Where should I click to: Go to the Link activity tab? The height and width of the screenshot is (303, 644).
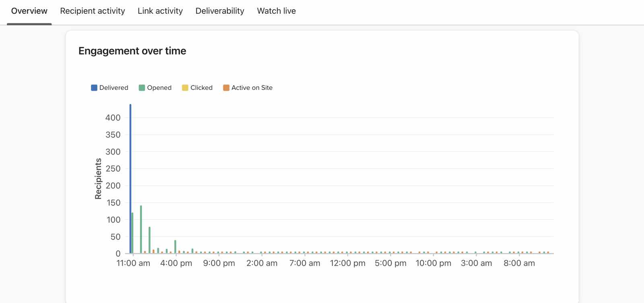[160, 11]
